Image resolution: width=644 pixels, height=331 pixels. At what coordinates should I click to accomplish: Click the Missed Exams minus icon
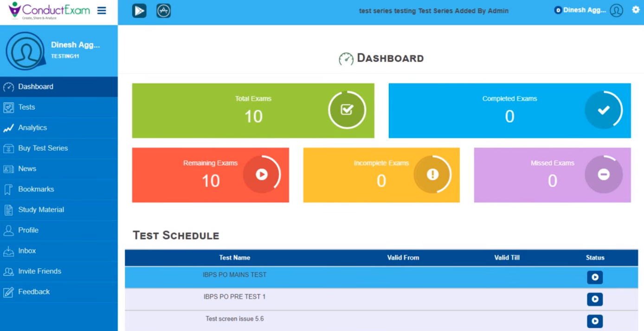pyautogui.click(x=603, y=175)
